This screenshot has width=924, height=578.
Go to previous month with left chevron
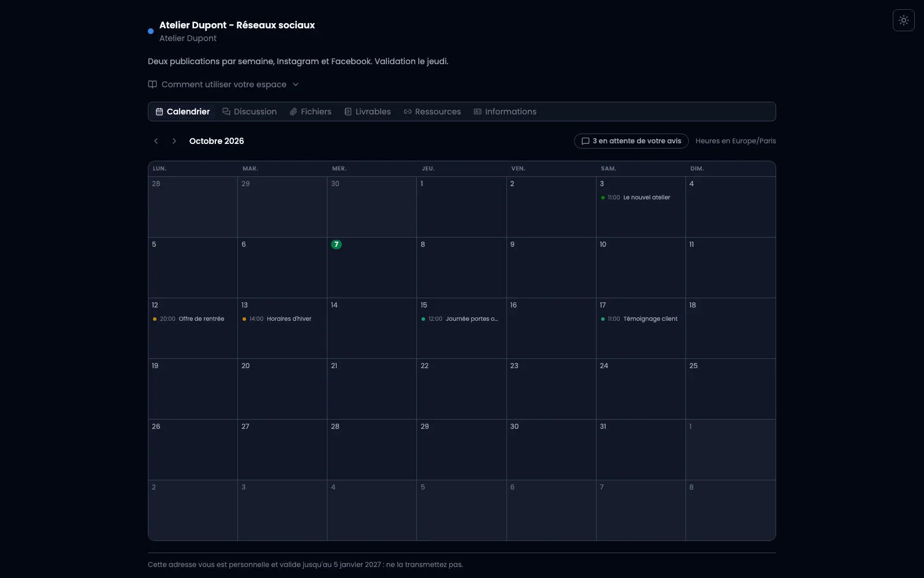(x=156, y=141)
